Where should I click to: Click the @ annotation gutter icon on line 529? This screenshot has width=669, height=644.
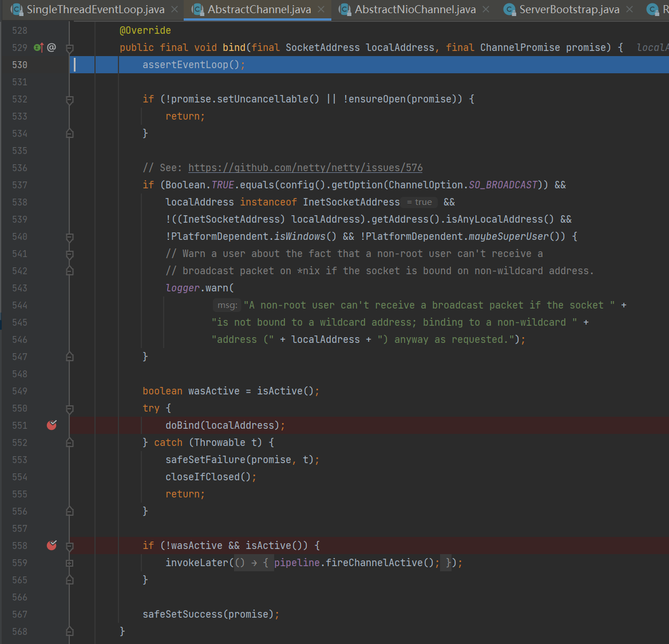coord(52,48)
